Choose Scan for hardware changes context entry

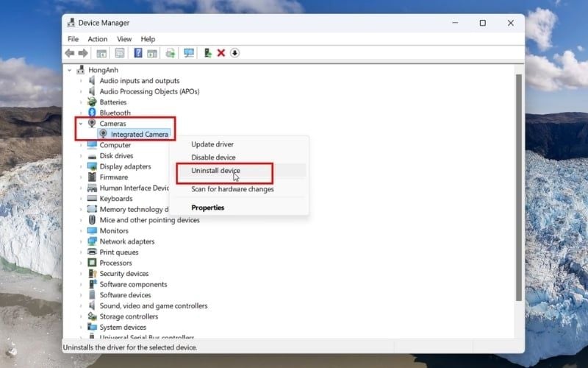(239, 189)
